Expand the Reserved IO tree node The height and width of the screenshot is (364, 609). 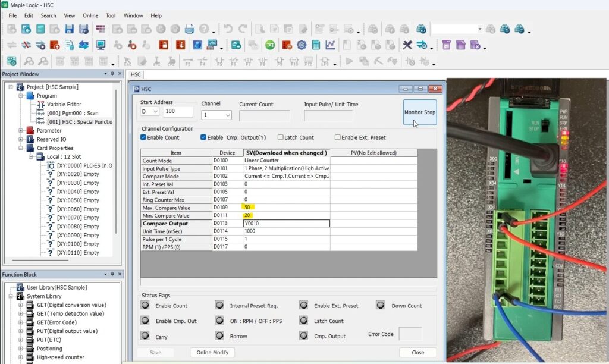pos(21,139)
